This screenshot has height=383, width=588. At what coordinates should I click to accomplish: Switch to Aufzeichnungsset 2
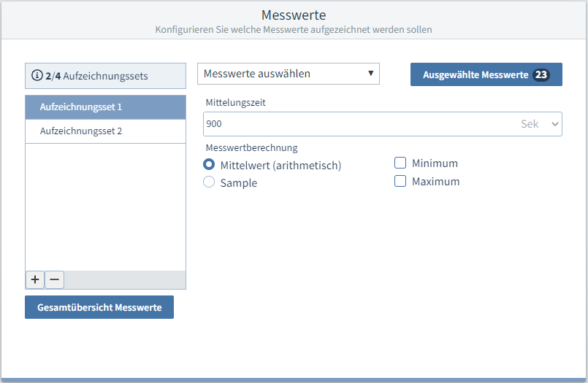click(x=105, y=131)
